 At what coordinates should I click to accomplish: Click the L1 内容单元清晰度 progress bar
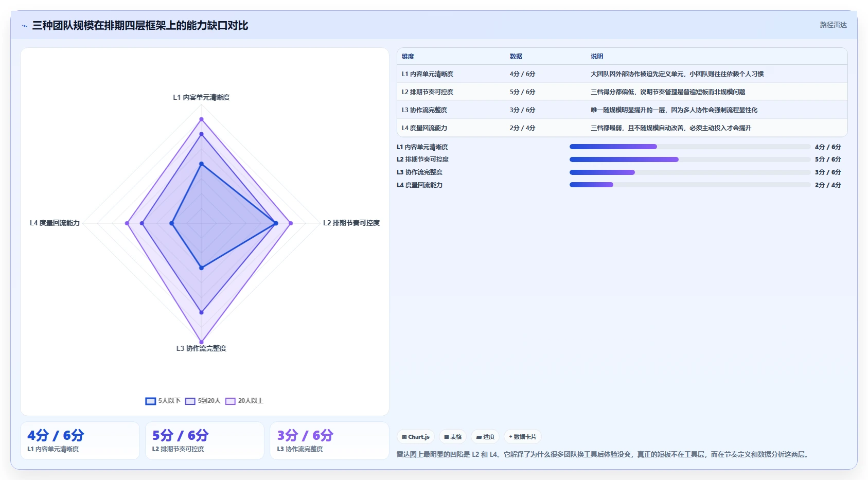(690, 147)
